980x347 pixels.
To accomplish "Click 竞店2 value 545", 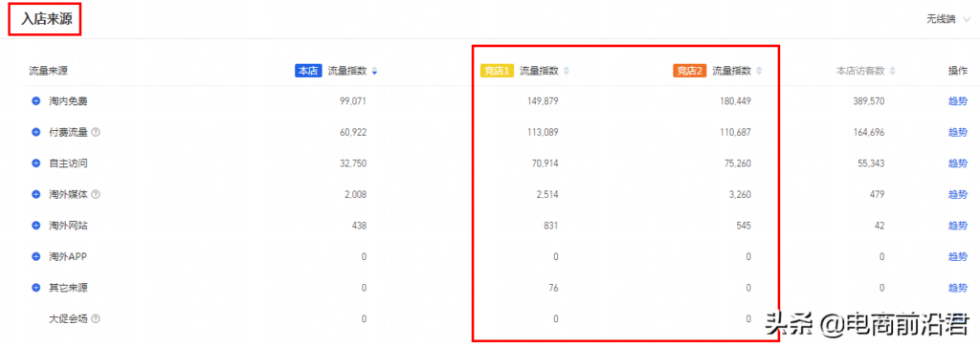I will click(x=744, y=226).
